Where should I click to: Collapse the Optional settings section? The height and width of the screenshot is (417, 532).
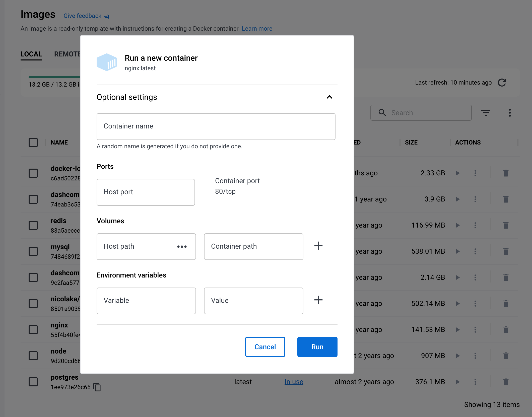pyautogui.click(x=329, y=97)
